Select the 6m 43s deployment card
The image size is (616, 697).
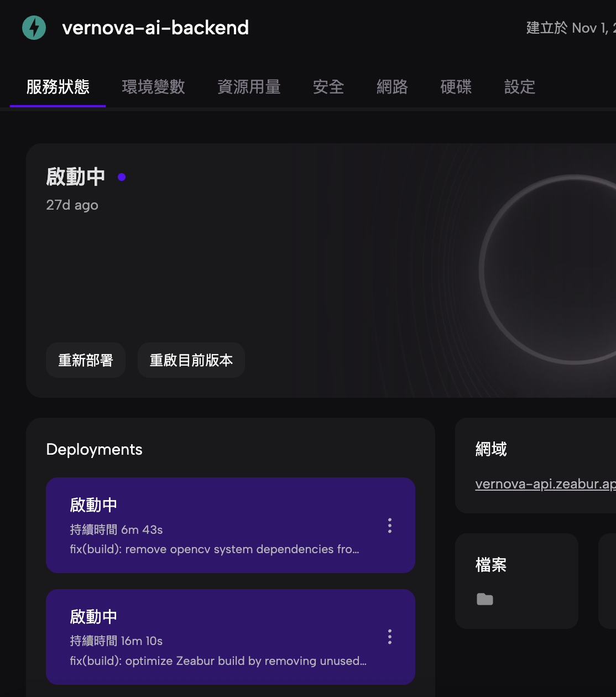[231, 526]
